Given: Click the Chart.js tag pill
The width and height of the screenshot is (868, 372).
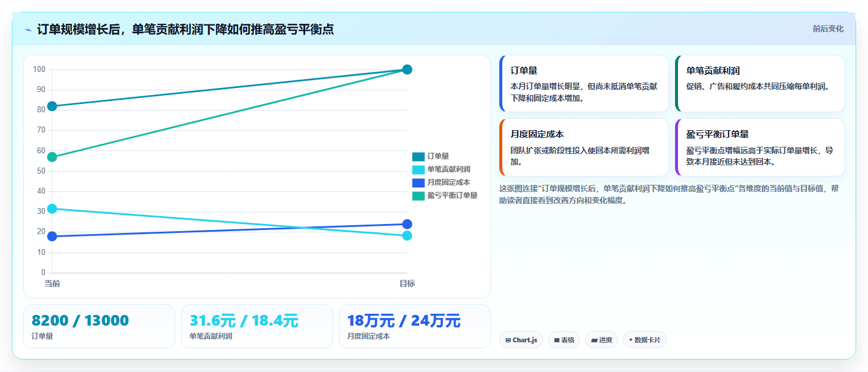Looking at the screenshot, I should (x=521, y=340).
